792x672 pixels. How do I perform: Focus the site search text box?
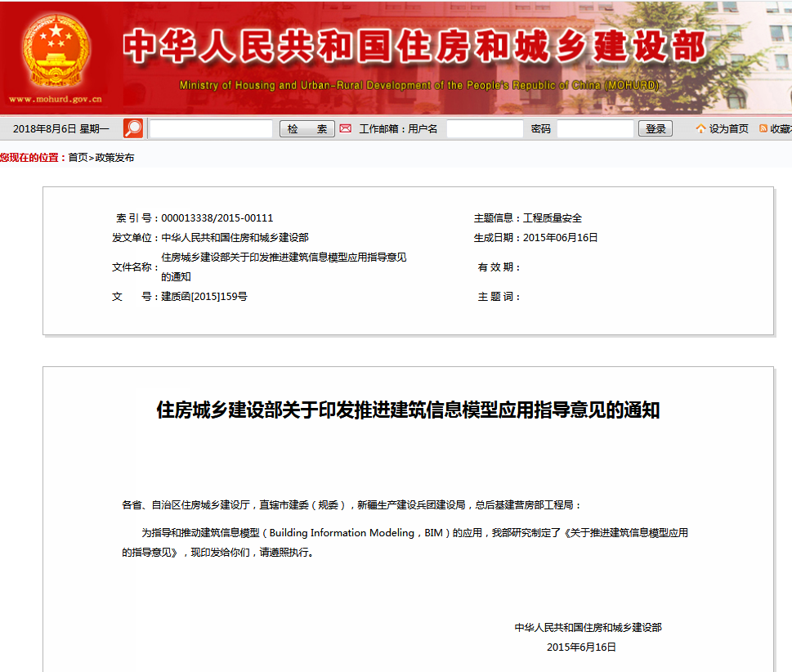(211, 129)
